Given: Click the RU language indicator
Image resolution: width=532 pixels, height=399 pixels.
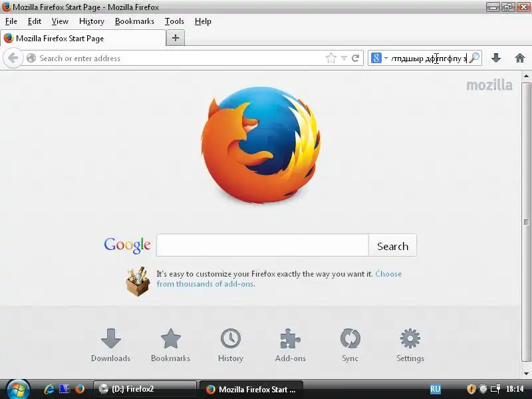Looking at the screenshot, I should pos(436,389).
